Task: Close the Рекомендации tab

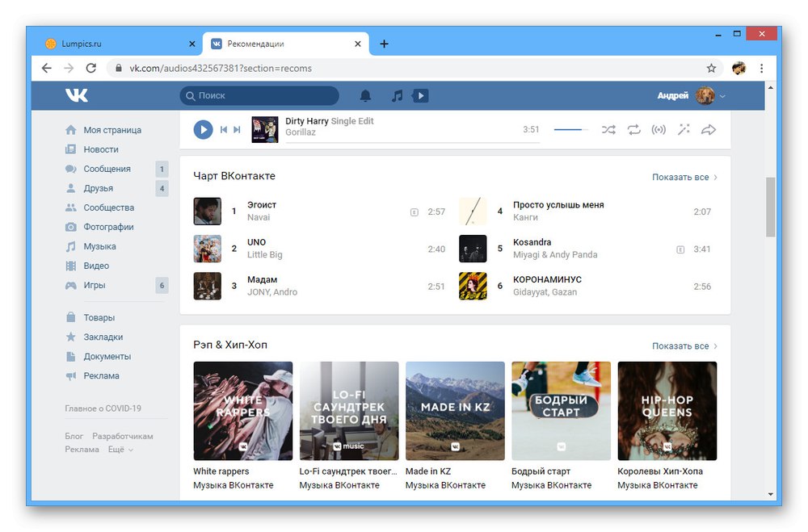Action: tap(358, 44)
